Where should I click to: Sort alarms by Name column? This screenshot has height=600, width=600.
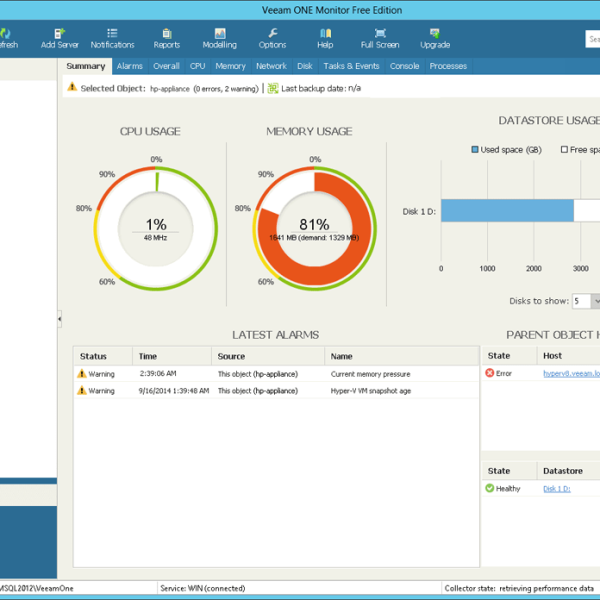pos(401,356)
